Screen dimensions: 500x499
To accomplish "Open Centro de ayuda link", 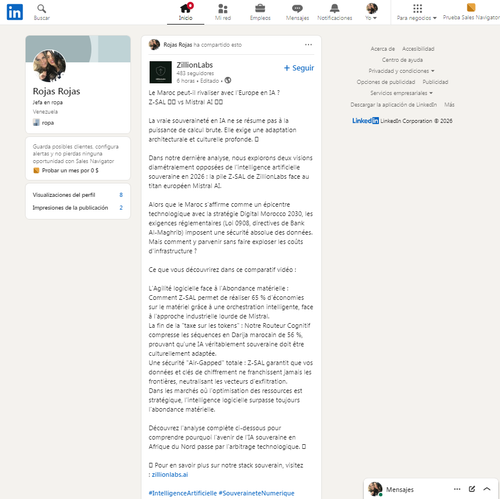I will point(402,60).
